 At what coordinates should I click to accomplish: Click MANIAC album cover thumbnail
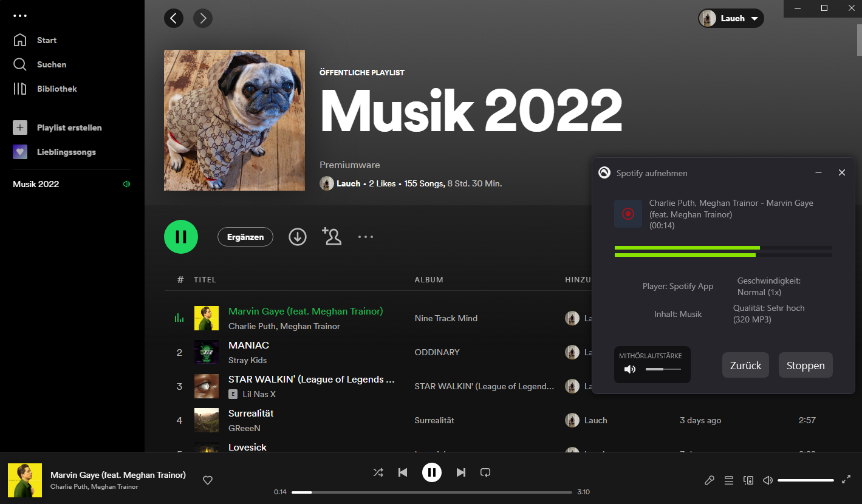[x=207, y=352]
